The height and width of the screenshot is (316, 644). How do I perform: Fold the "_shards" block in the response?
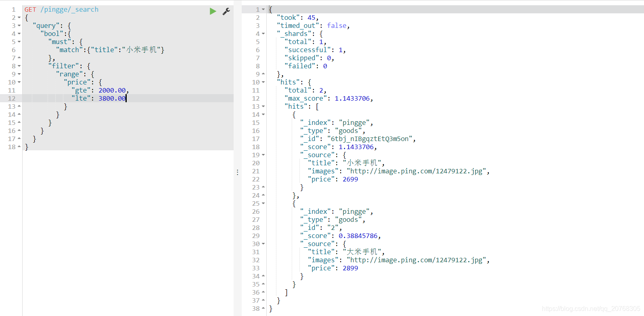(263, 34)
